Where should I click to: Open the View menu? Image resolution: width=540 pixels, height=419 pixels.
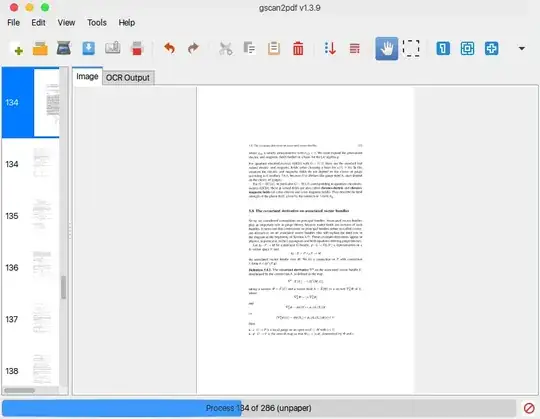pyautogui.click(x=66, y=23)
